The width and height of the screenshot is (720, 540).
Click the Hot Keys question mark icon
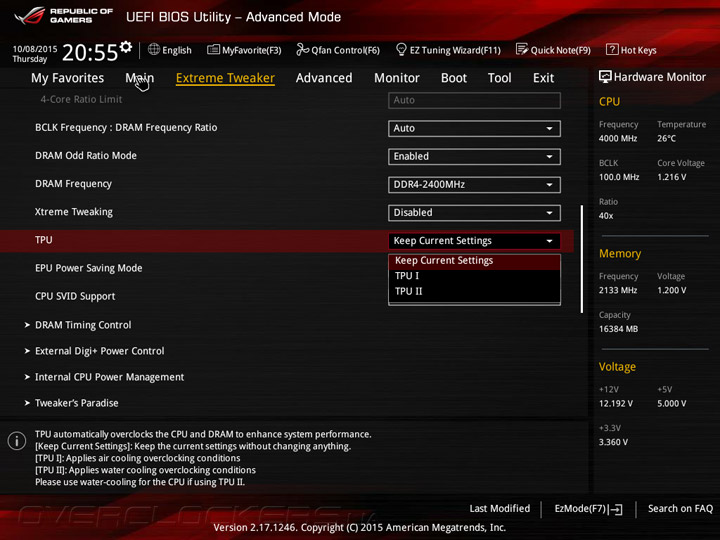pos(612,49)
